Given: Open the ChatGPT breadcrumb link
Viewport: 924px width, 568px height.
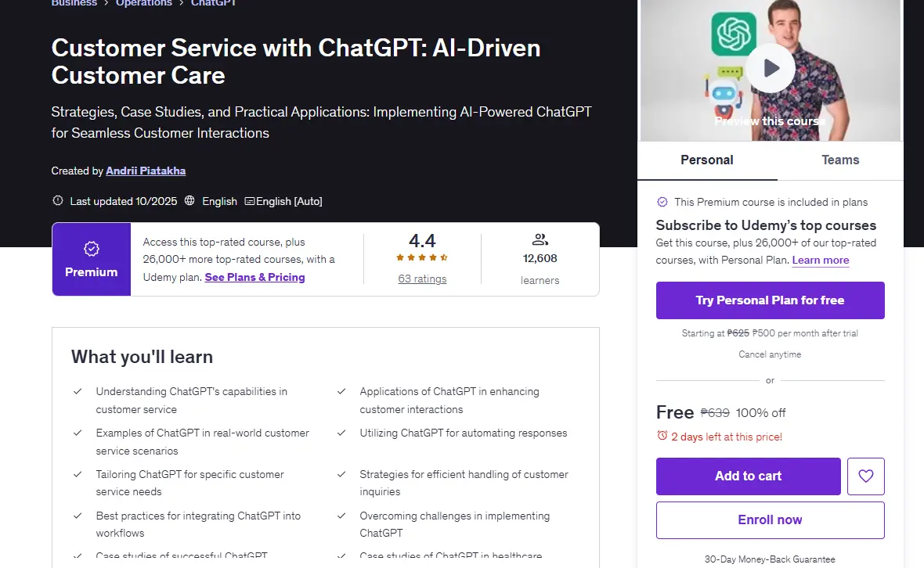Looking at the screenshot, I should (x=213, y=3).
